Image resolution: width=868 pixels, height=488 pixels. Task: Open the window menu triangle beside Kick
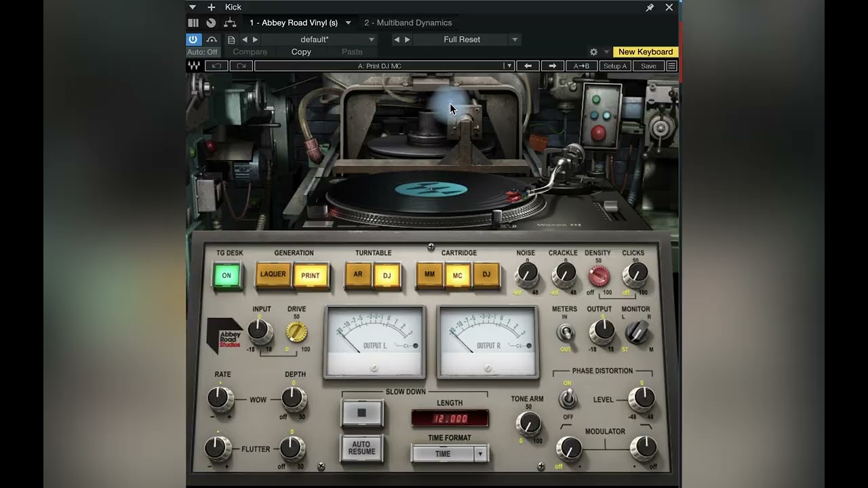click(193, 7)
